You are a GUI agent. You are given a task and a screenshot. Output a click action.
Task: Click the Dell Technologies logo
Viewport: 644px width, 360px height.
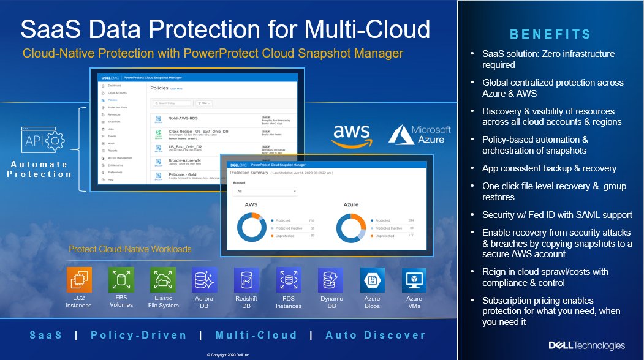[587, 346]
